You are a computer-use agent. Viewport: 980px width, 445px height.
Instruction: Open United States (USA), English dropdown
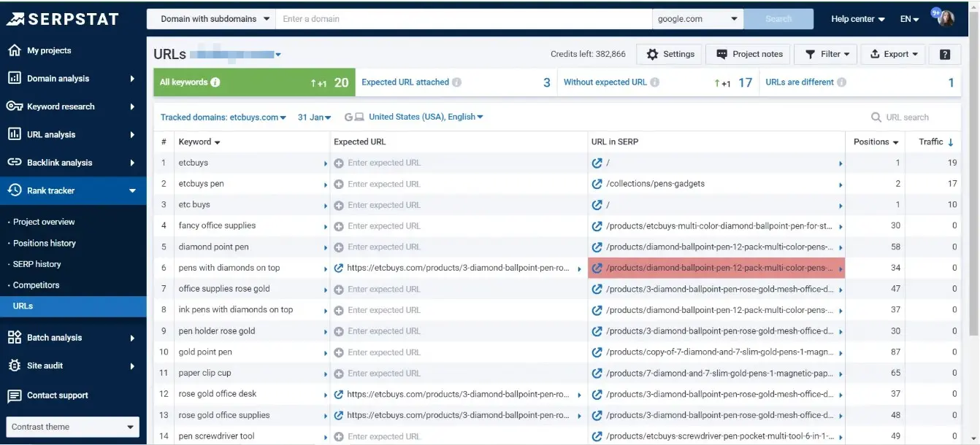click(426, 117)
